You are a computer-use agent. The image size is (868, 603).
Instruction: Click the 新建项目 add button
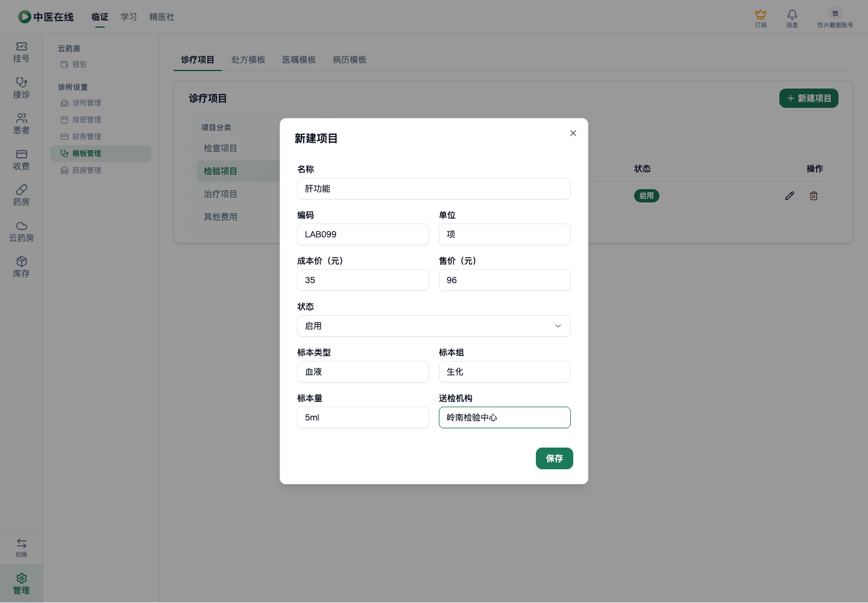(809, 98)
